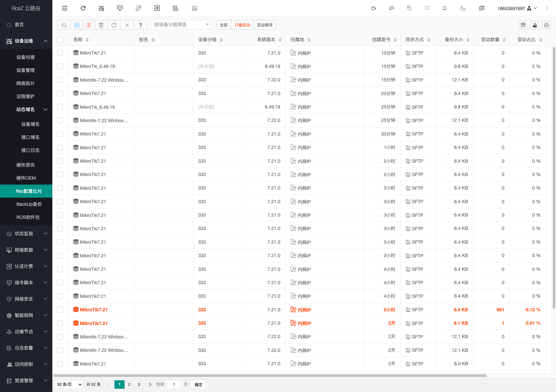Change the 30 条/页 page size dropdown
The height and width of the screenshot is (392, 556).
pyautogui.click(x=69, y=384)
